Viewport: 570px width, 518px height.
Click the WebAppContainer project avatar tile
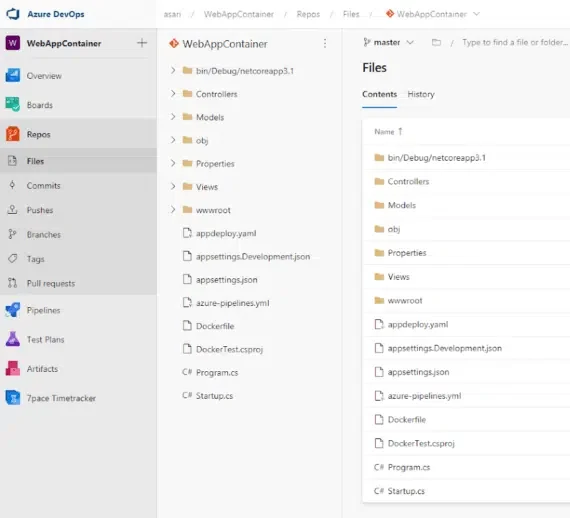13,43
